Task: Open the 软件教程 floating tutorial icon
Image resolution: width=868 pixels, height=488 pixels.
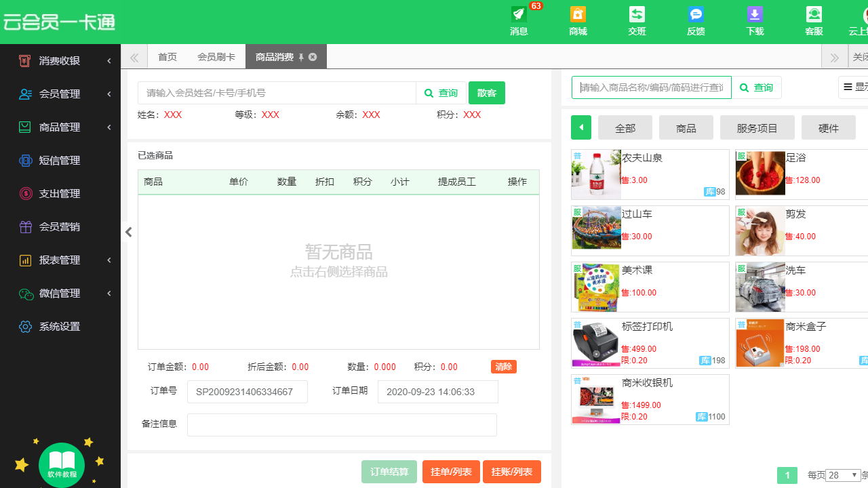Action: point(62,464)
